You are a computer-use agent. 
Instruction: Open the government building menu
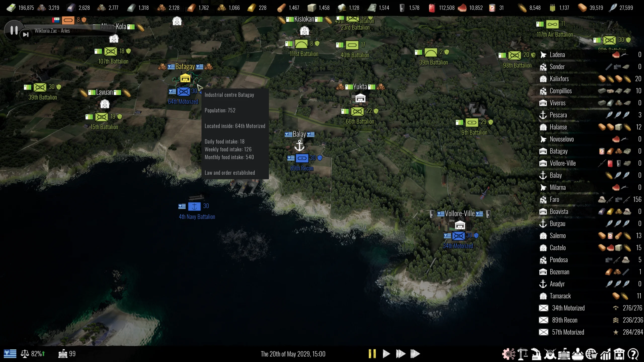[564, 354]
